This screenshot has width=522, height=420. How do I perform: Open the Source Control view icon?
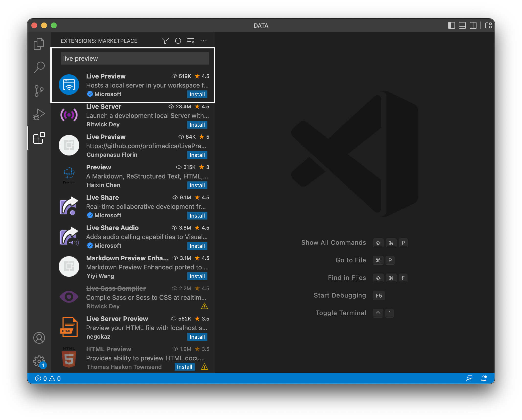[x=39, y=90]
